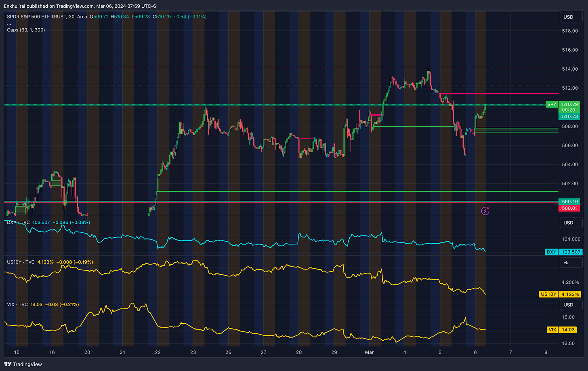Click the DXY 103.507 axis tag
This screenshot has width=588, height=371.
564,252
